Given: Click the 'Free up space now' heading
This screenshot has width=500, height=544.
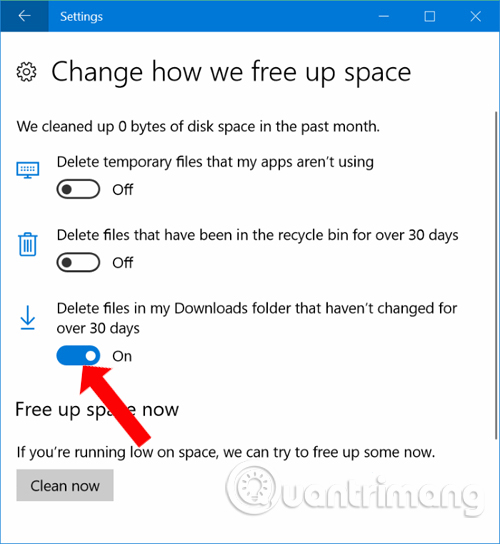Looking at the screenshot, I should [x=97, y=410].
